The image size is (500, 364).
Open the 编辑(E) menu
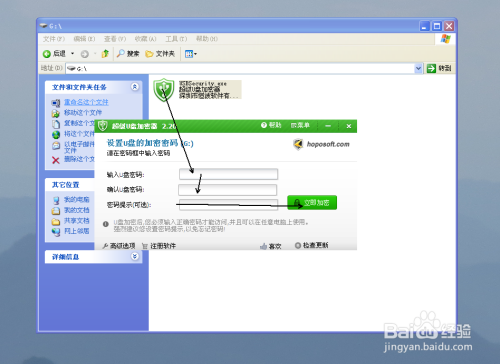(x=84, y=39)
